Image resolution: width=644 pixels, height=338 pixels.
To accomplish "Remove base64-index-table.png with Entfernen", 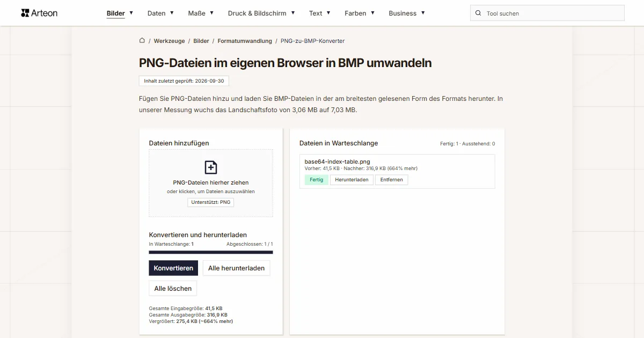I will tap(391, 180).
